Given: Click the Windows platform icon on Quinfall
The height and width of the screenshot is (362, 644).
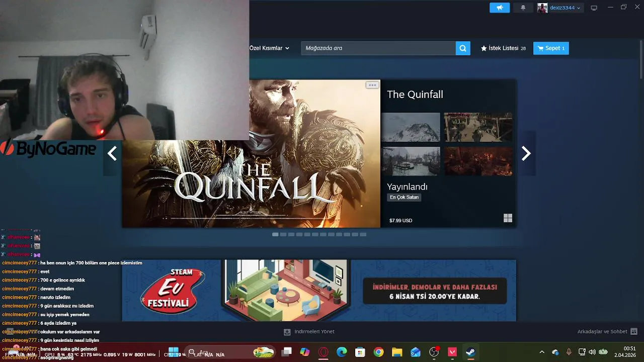Looking at the screenshot, I should [x=508, y=218].
